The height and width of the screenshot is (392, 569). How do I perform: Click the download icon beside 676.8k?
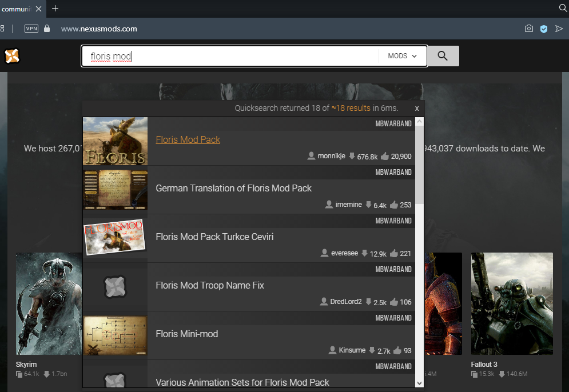(352, 156)
